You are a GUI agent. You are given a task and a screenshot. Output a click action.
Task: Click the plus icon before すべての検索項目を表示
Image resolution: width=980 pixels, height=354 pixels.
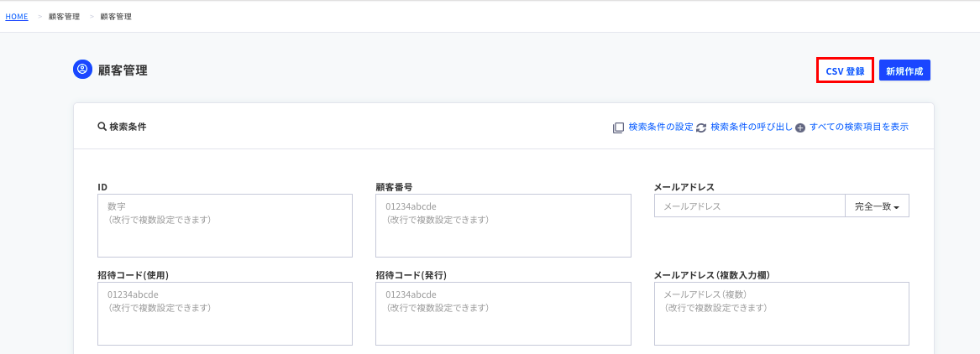click(800, 128)
